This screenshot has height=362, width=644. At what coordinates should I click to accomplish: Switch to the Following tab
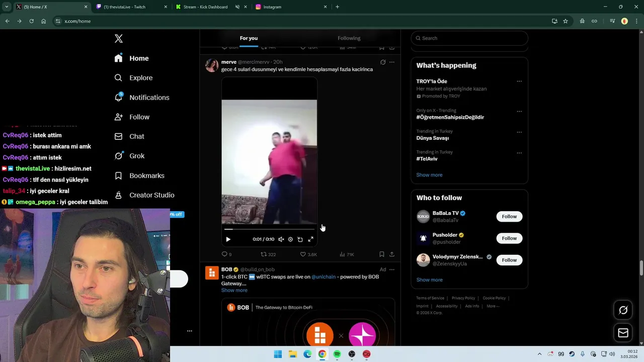[349, 38]
